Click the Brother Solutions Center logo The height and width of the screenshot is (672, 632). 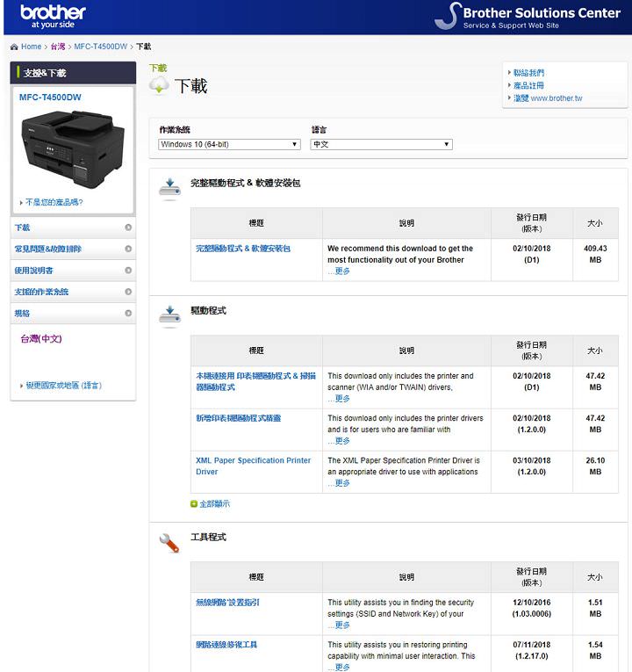(x=527, y=17)
